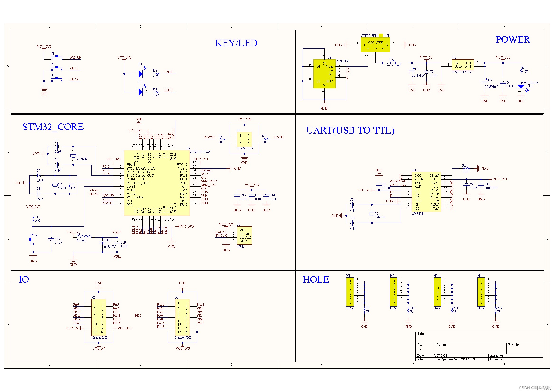
Task: Click resistor R6 100R
Action: (x=466, y=168)
